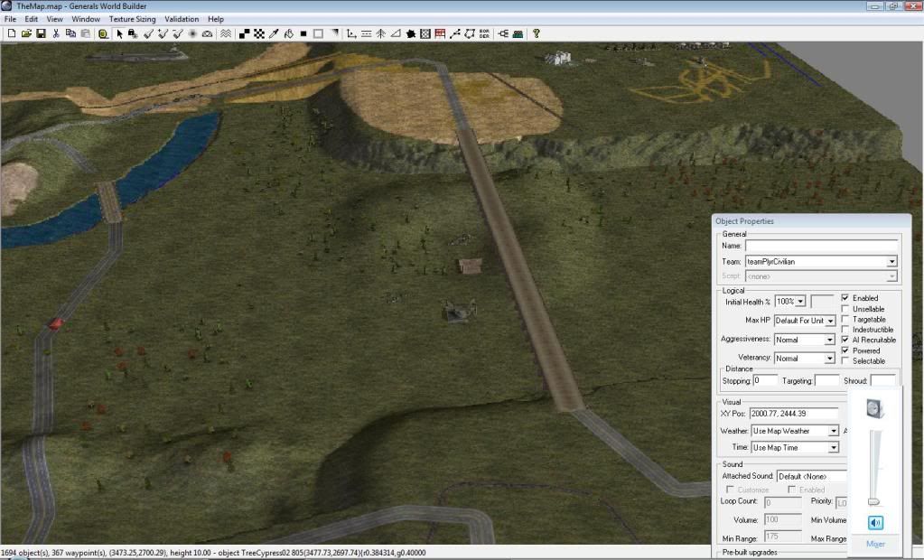Open the Validation menu
This screenshot has width=924, height=560.
coord(182,19)
